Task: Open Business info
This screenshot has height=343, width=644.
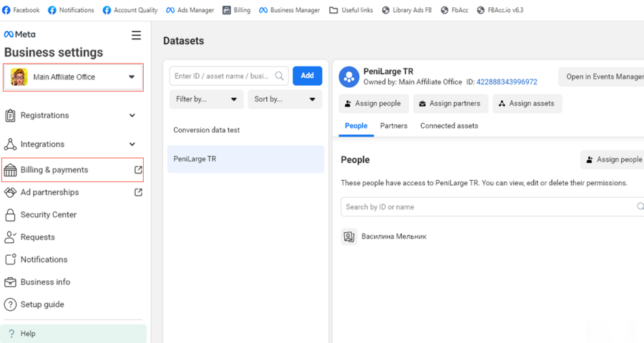Action: 73,282
